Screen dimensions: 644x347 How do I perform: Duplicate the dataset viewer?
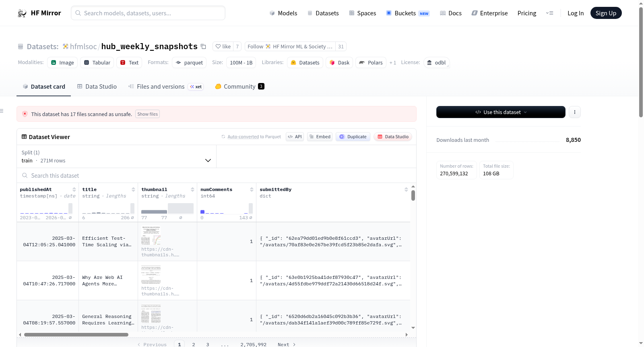(x=353, y=137)
